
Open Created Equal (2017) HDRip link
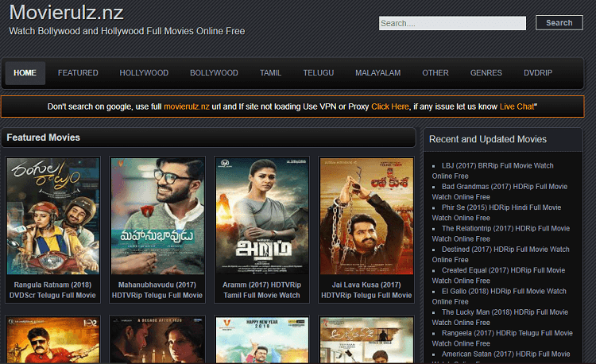[x=498, y=276]
